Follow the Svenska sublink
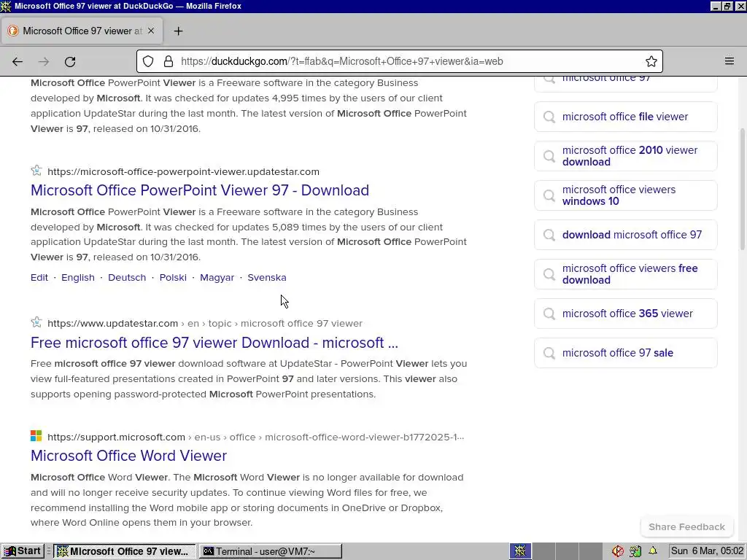 point(267,278)
